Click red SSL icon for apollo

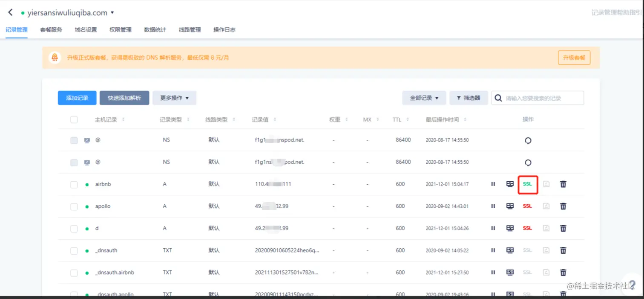tap(527, 206)
